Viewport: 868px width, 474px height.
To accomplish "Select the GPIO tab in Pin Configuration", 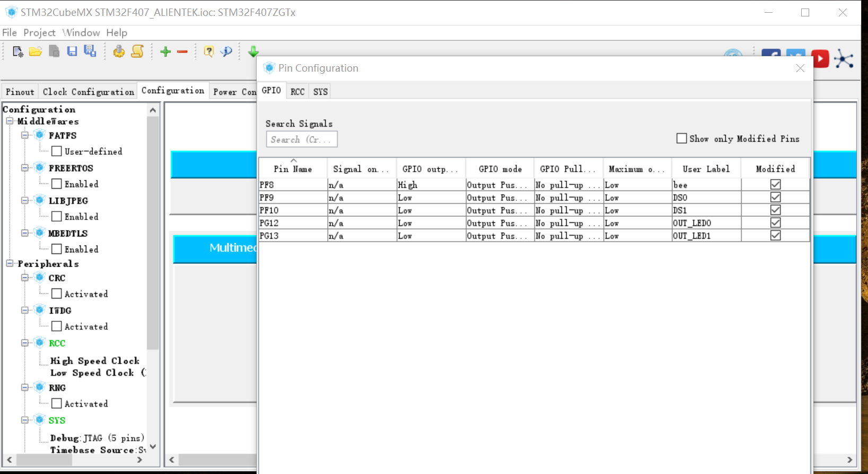I will [x=271, y=91].
